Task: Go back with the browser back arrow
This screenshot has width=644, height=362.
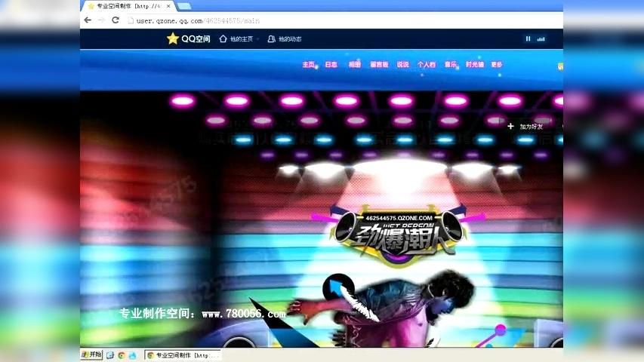Action: [x=88, y=20]
